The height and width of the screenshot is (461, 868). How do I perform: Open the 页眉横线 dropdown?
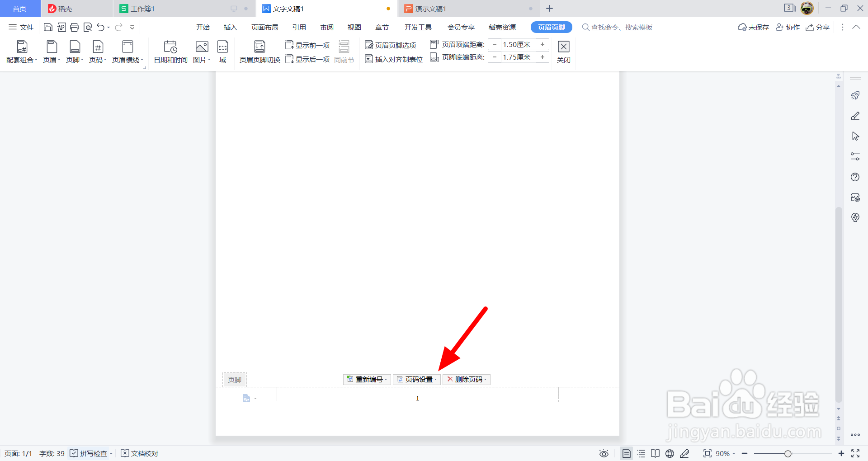128,52
